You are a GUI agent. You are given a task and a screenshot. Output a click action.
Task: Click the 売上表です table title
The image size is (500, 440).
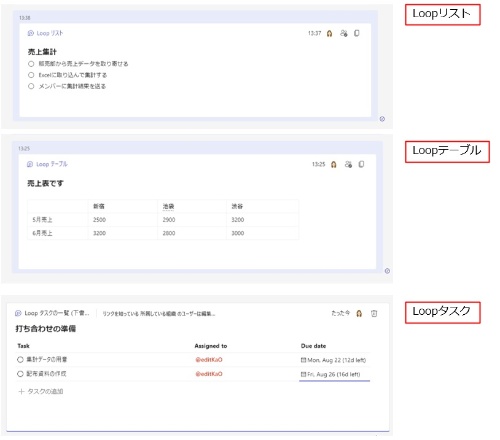tap(45, 183)
